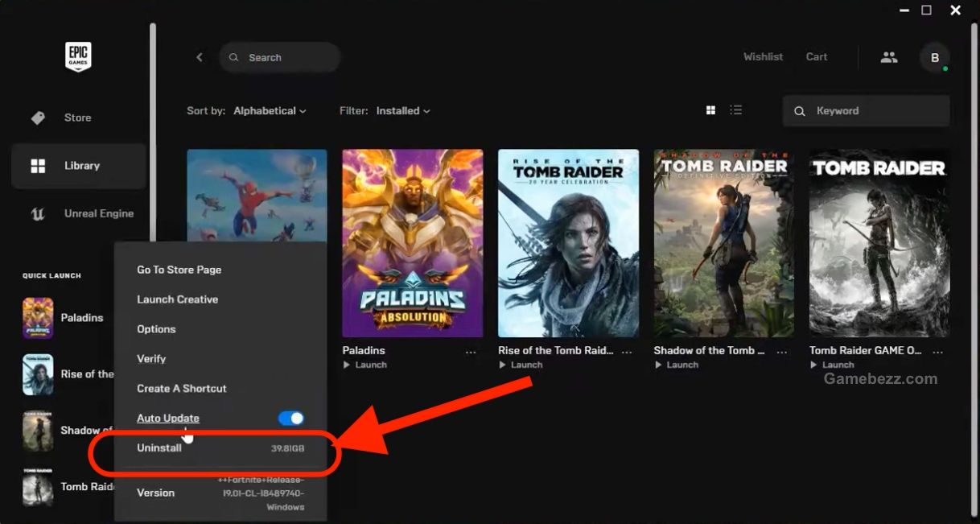
Task: Click play triangle under Paladins
Action: [347, 365]
